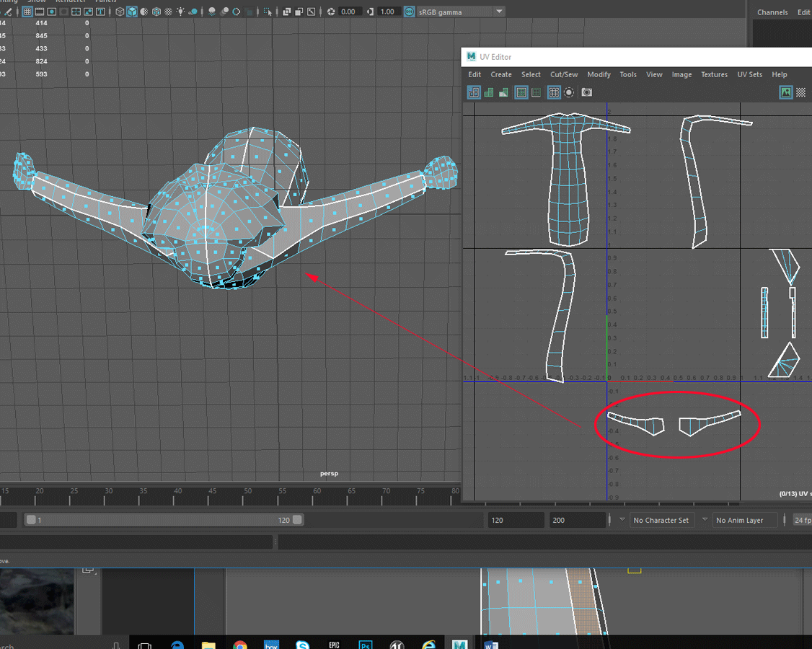Open Epic Games Launcher from taskbar
Viewport: 812px width, 649px height.
point(334,645)
